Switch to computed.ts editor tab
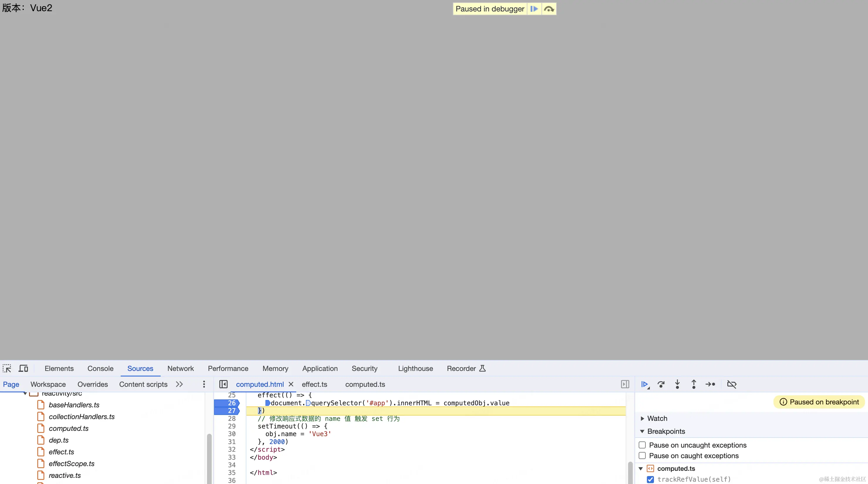 click(365, 384)
